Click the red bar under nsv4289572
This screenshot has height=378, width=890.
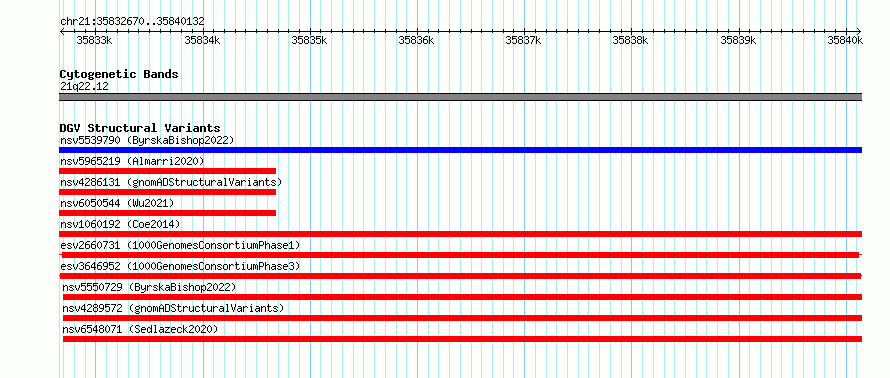click(x=462, y=318)
